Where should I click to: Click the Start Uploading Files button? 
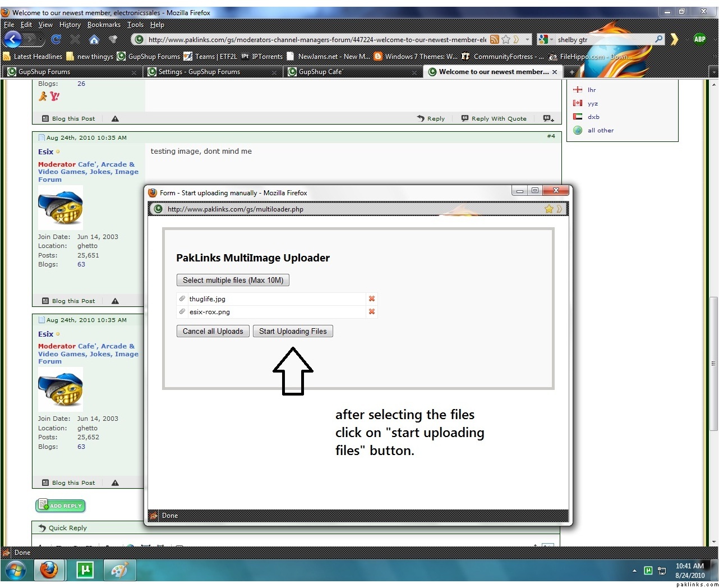tap(293, 331)
